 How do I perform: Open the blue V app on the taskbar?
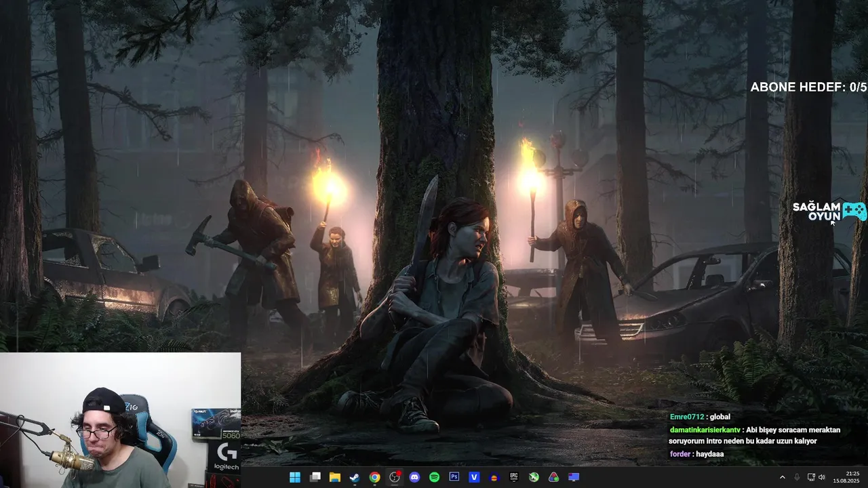point(474,477)
